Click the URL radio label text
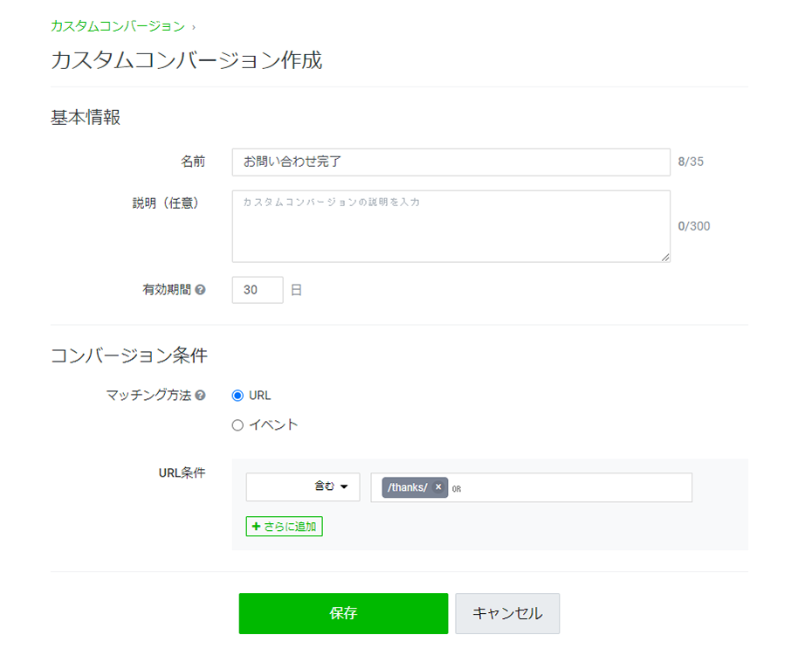 click(x=260, y=396)
